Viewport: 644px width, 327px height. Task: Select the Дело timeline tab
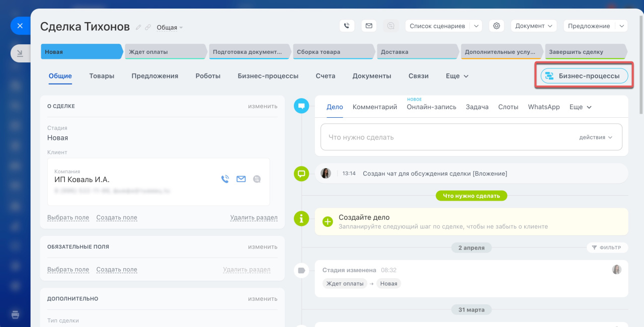point(335,107)
